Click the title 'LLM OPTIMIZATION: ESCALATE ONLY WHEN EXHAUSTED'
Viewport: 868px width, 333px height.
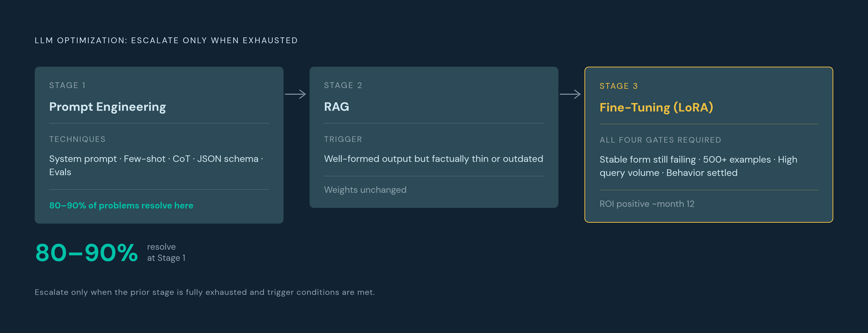click(x=166, y=41)
